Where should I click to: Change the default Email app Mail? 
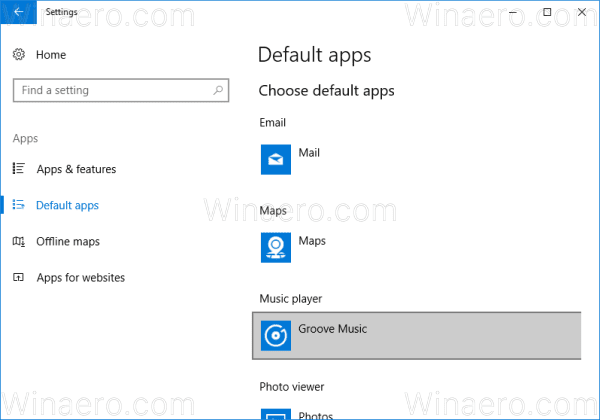tap(416, 160)
